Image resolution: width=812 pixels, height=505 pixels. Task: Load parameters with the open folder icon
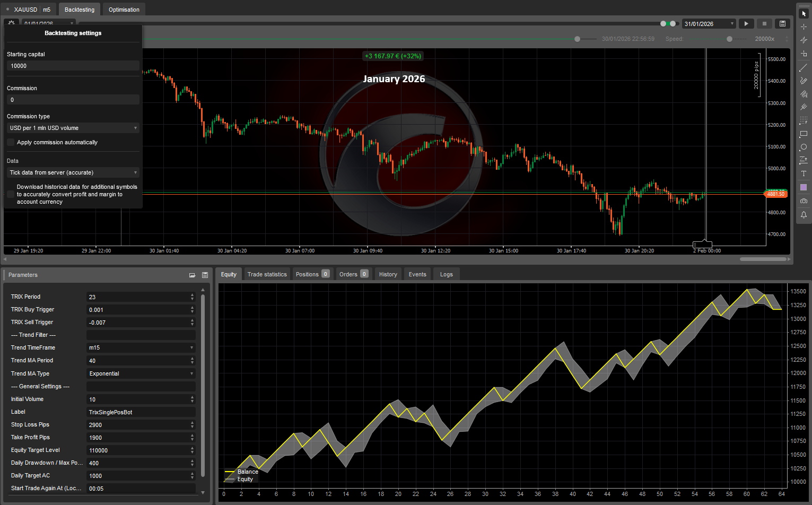point(192,275)
